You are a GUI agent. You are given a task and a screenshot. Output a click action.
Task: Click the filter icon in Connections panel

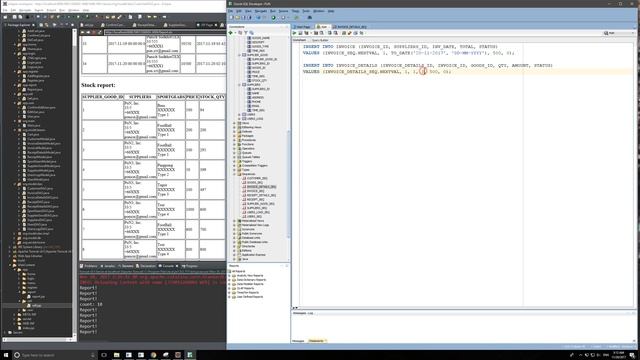point(246,33)
